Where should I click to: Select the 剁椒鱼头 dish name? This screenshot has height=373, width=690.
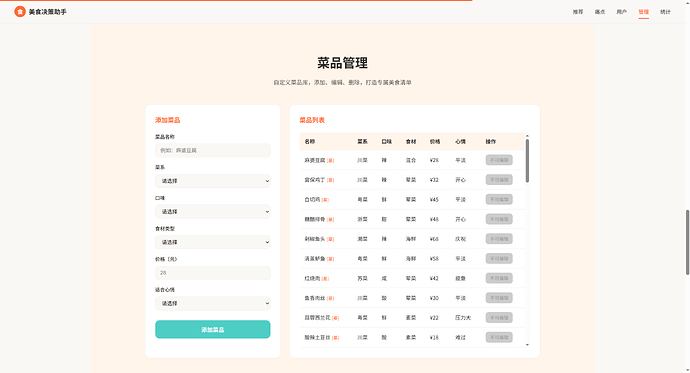point(315,239)
